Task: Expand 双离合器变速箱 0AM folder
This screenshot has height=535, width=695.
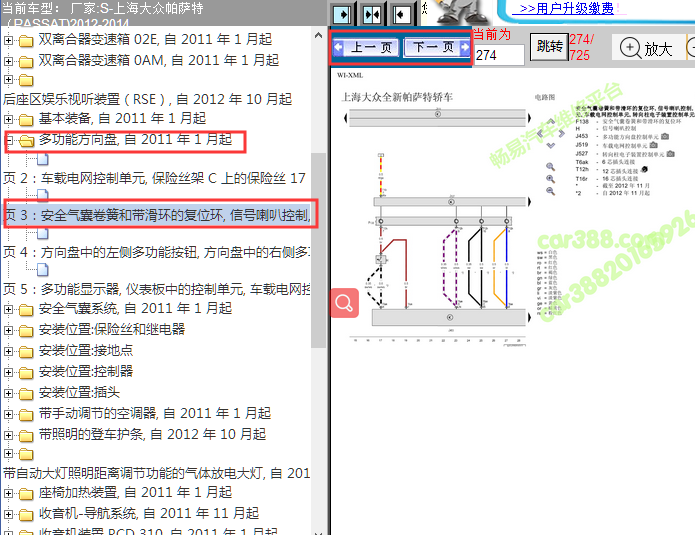Action: 8,61
